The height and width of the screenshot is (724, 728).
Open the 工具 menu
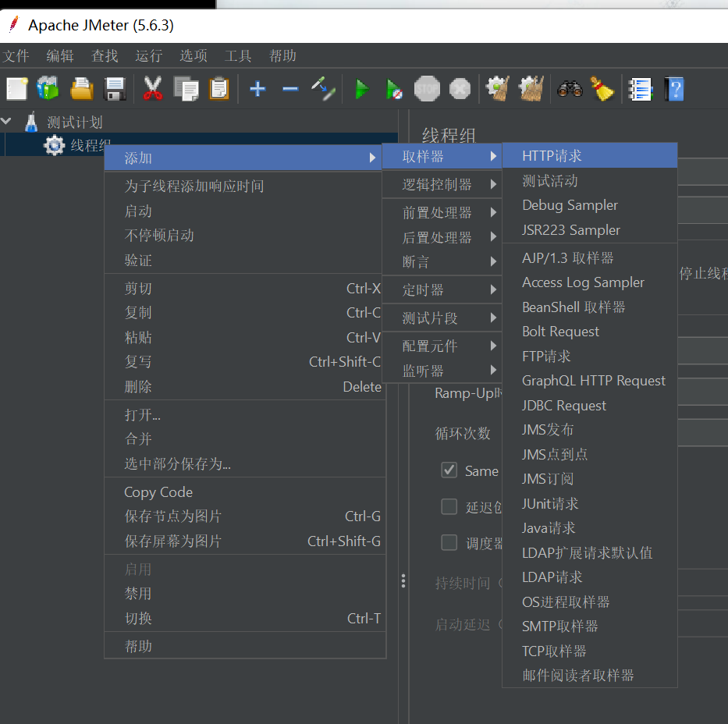[x=238, y=55]
